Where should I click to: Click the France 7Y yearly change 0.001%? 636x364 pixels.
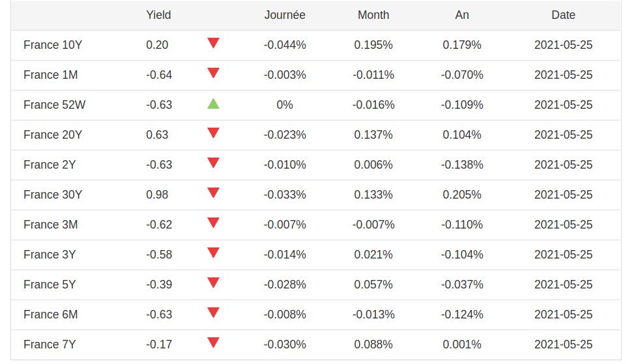462,344
